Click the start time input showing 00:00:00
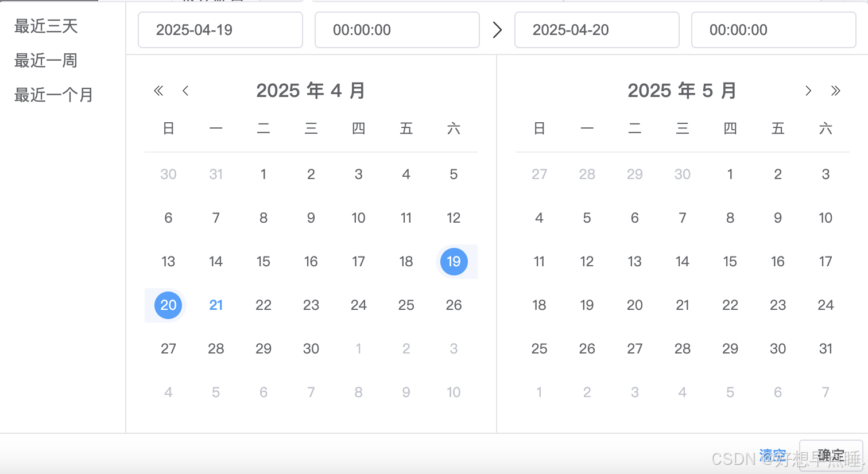Image resolution: width=868 pixels, height=474 pixels. pyautogui.click(x=397, y=30)
